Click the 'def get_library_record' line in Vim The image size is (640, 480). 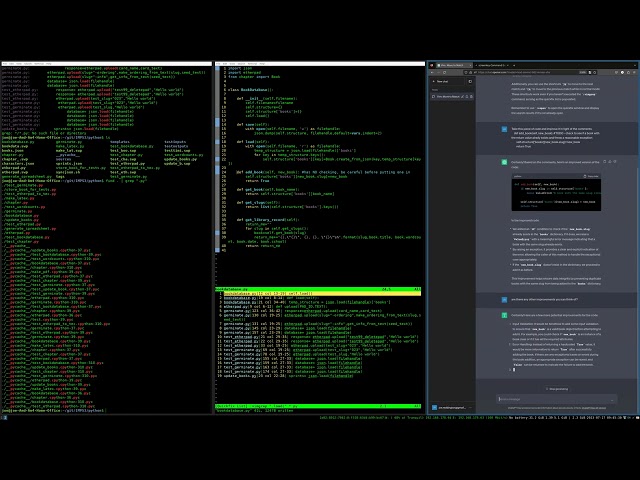click(x=268, y=220)
